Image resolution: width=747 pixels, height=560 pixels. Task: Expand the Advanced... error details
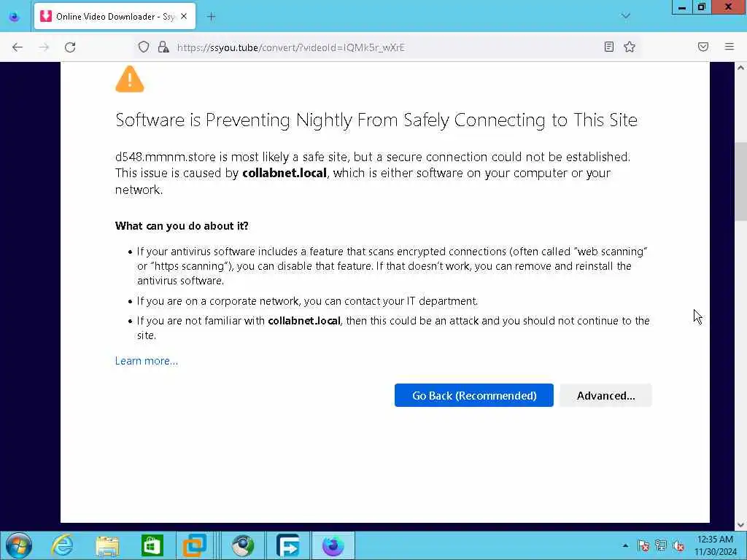pos(605,395)
